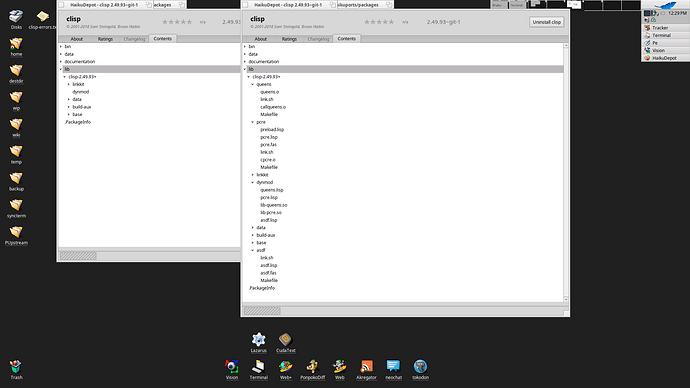Select Terminal in the Deskbar list
This screenshot has width=690, height=388.
[x=661, y=35]
